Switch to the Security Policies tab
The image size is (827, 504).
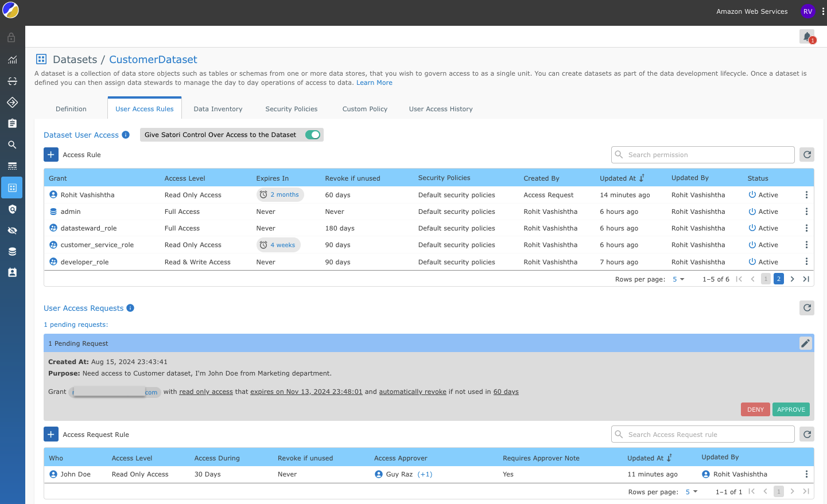(x=291, y=109)
